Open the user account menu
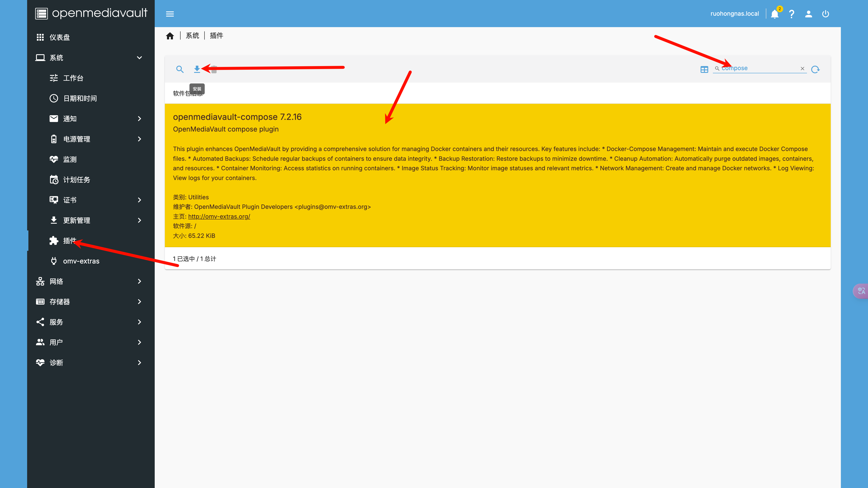The width and height of the screenshot is (868, 488). pos(808,14)
